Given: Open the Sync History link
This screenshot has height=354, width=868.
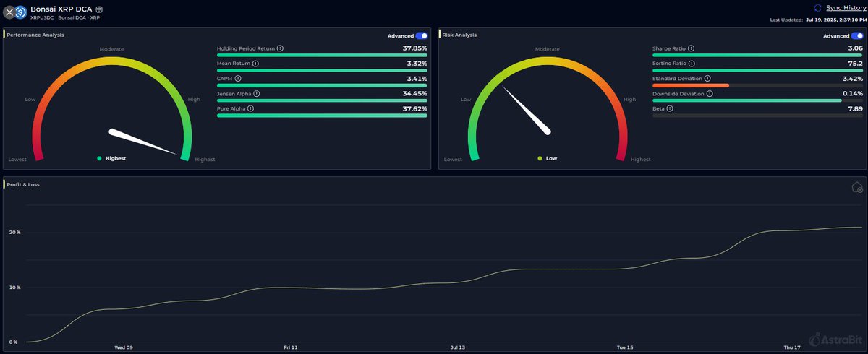Looking at the screenshot, I should (x=845, y=7).
